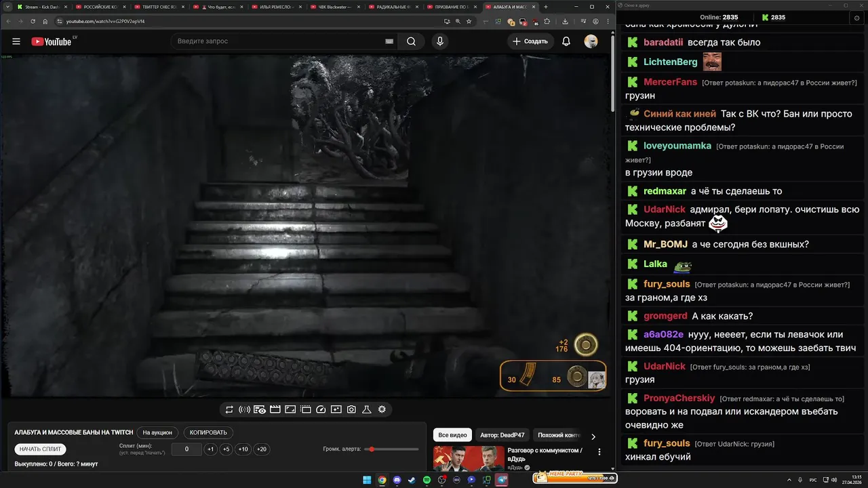This screenshot has width=868, height=488.
Task: Open YouTube notifications bell
Action: tap(566, 41)
